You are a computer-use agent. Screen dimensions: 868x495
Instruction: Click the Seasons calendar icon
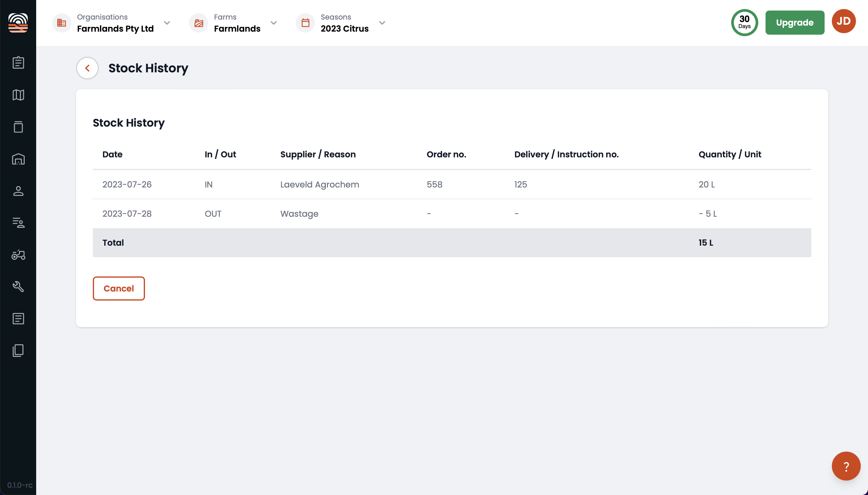(x=305, y=23)
